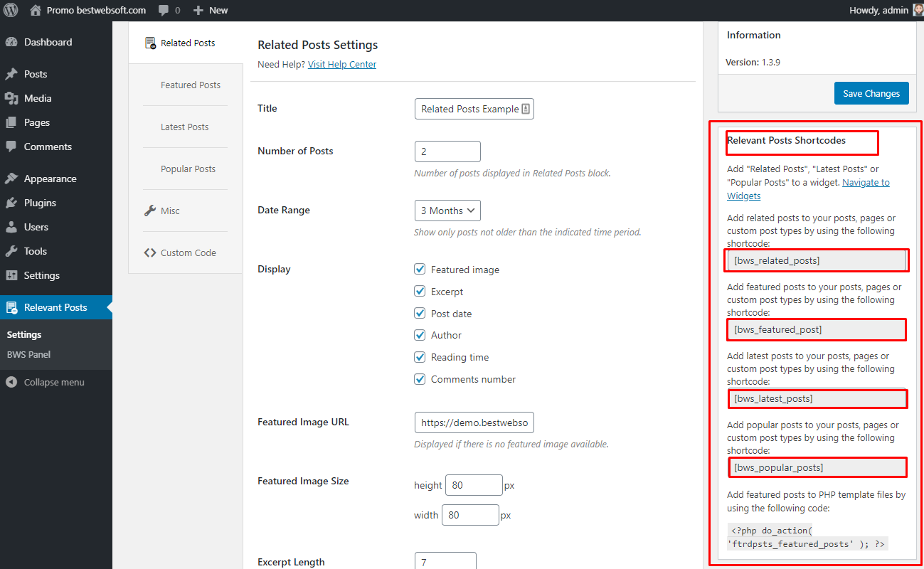924x569 pixels.
Task: Open admin user avatar
Action: pos(918,10)
